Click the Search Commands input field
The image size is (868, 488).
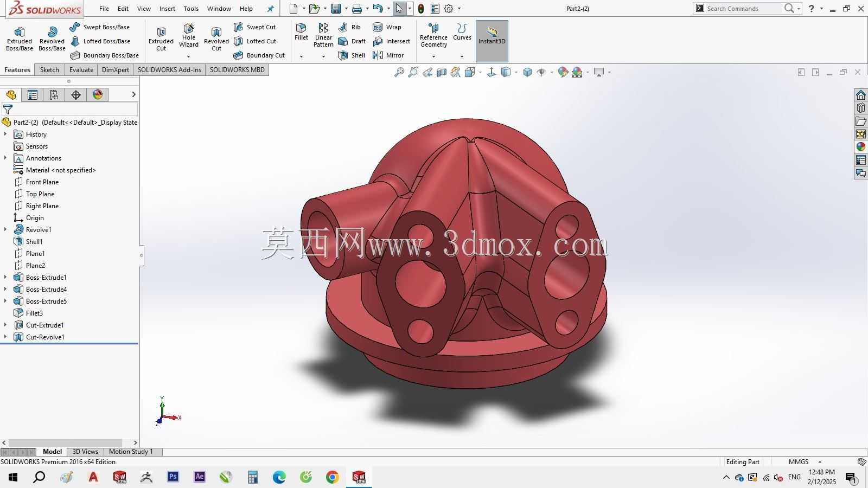coord(744,9)
